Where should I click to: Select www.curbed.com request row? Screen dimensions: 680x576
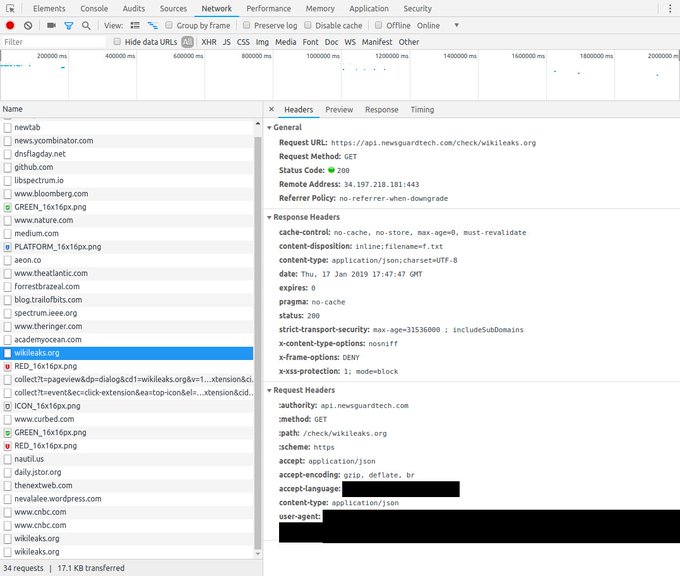127,419
